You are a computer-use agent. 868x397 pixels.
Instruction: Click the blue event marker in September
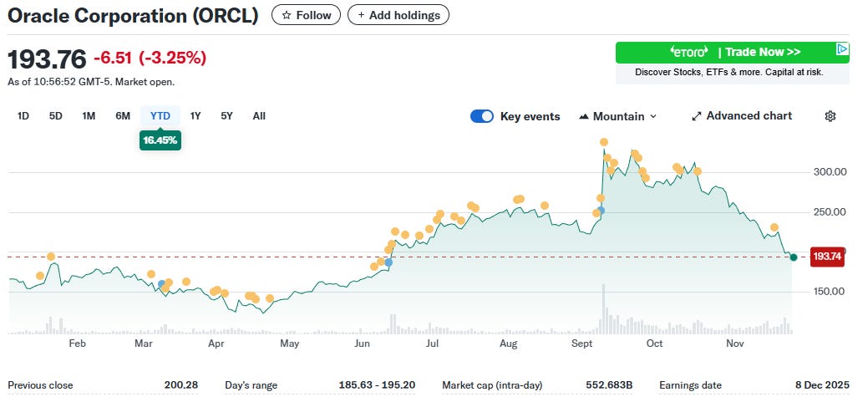click(601, 211)
